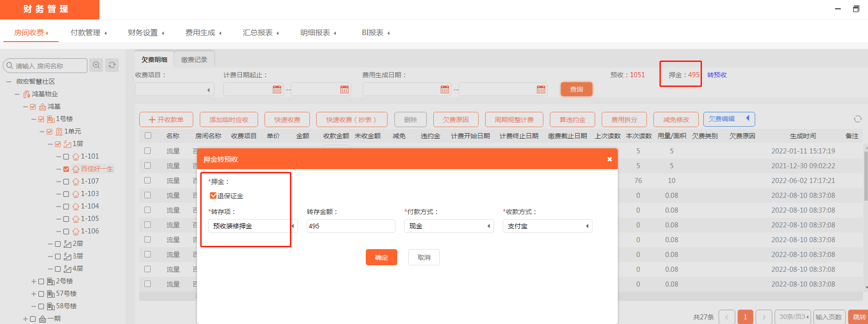Click the 转存金额 input field
Viewport: 868px width, 324px height.
351,226
